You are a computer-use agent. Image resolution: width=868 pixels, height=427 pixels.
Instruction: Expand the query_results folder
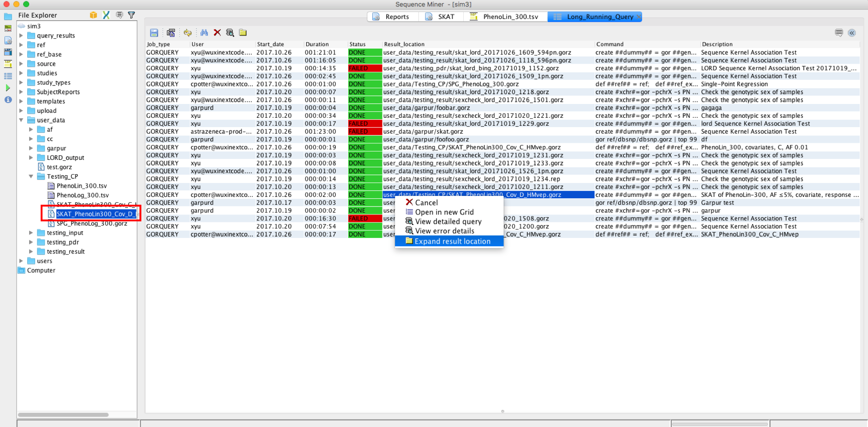pos(21,36)
